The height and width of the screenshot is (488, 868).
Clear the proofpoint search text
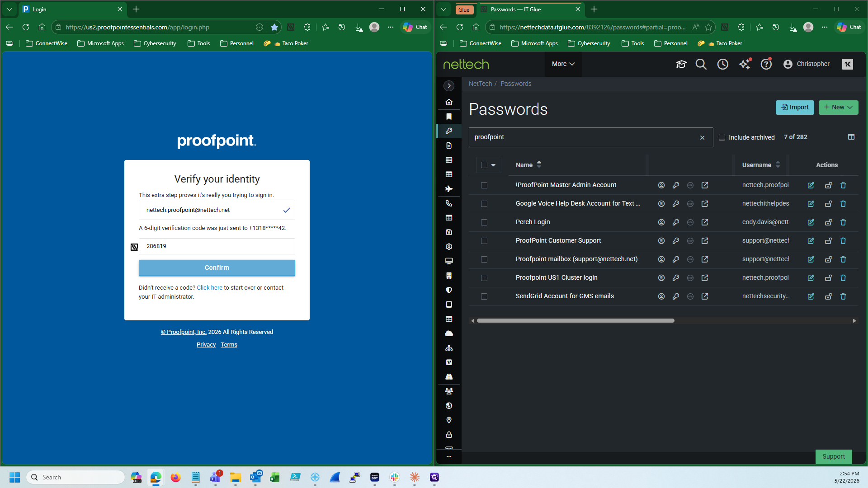click(703, 137)
